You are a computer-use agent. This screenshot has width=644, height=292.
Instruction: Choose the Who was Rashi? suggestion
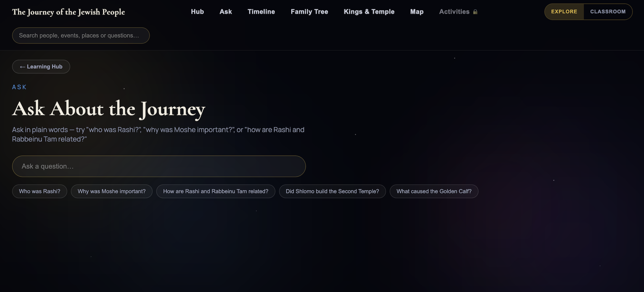40,191
